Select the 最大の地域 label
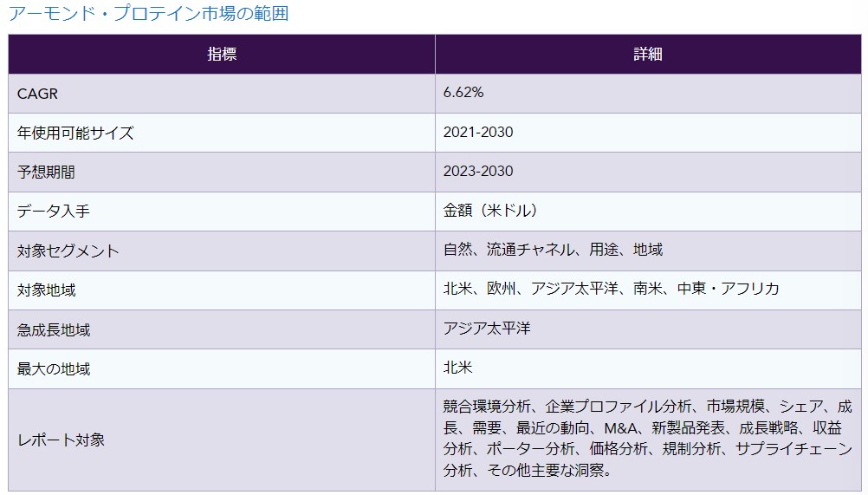This screenshot has height=495, width=868. click(x=53, y=368)
